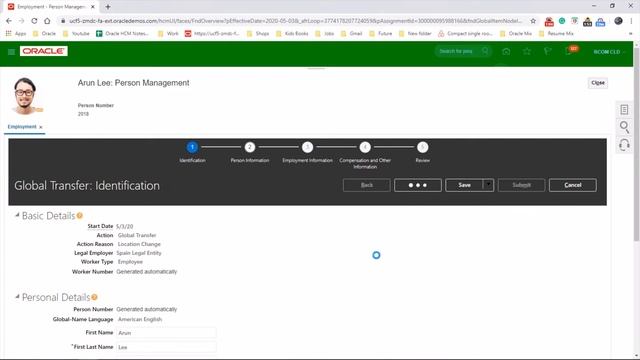Click the Submit button
Image resolution: width=640 pixels, height=360 pixels.
(x=521, y=185)
